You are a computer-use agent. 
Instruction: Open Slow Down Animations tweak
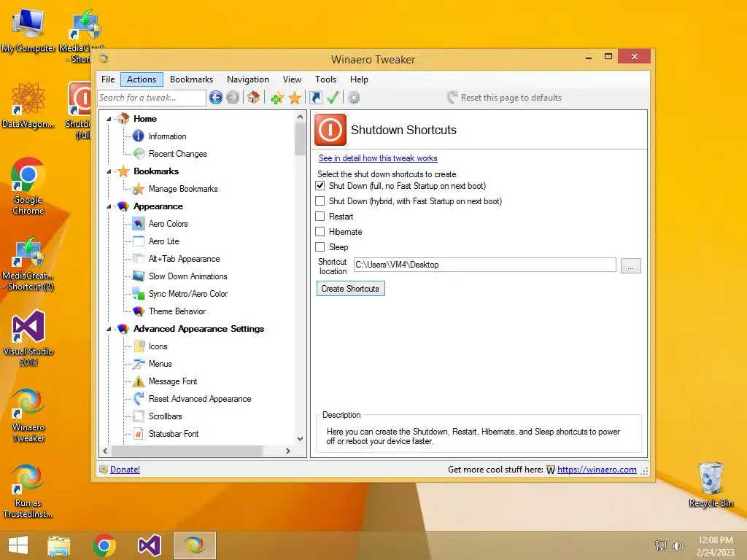coord(187,276)
